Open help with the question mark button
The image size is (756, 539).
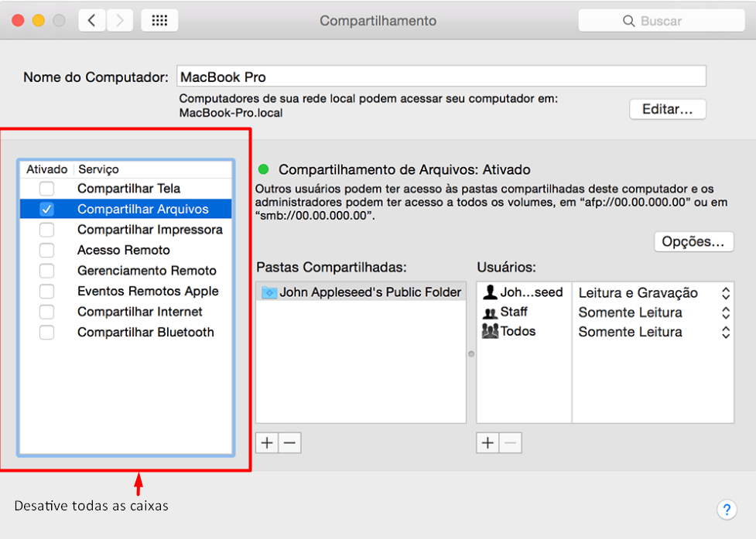pos(727,509)
